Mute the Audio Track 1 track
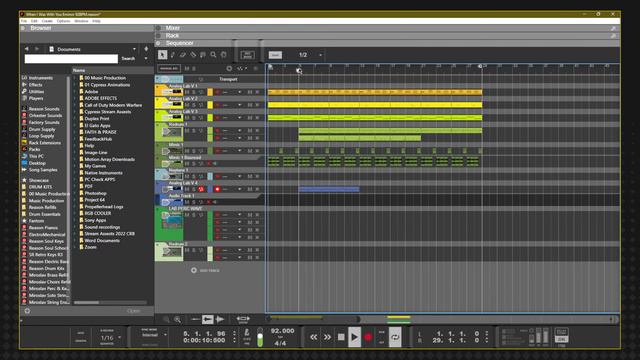Screen dimensions: 640x360 tap(187, 202)
